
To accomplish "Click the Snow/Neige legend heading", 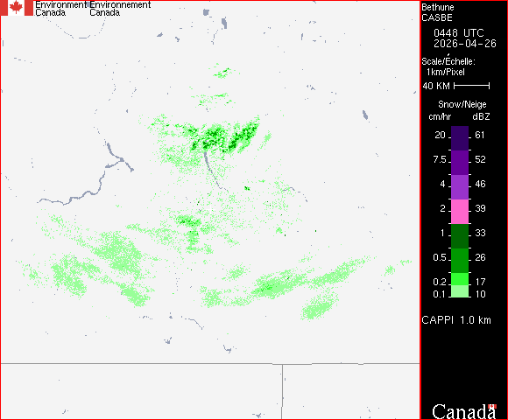I will 462,104.
